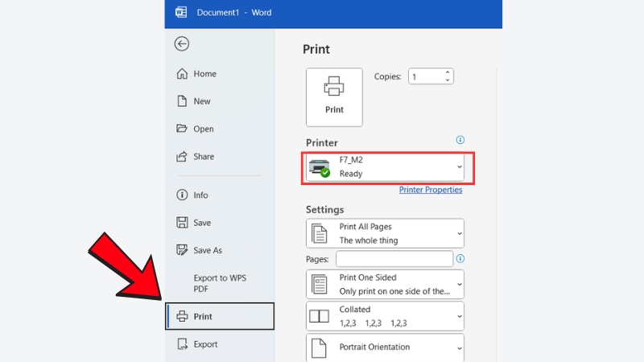Click the portrait page icon

click(x=319, y=348)
